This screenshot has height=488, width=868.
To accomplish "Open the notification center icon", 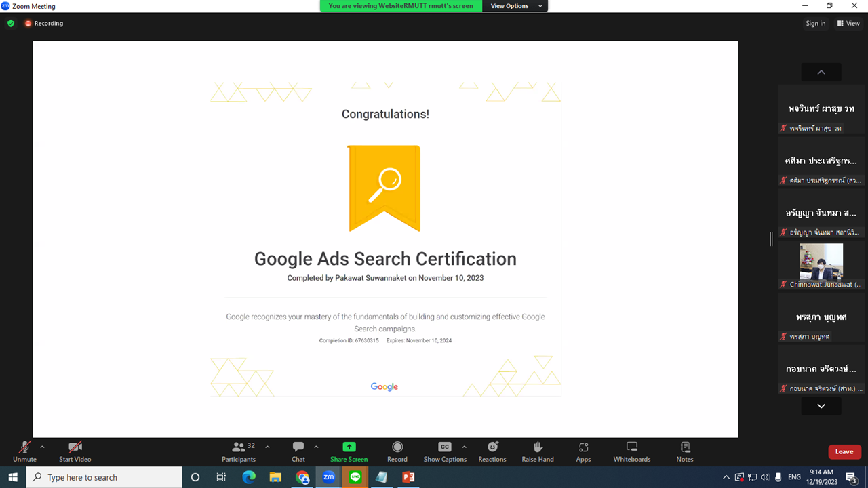I will (x=851, y=477).
